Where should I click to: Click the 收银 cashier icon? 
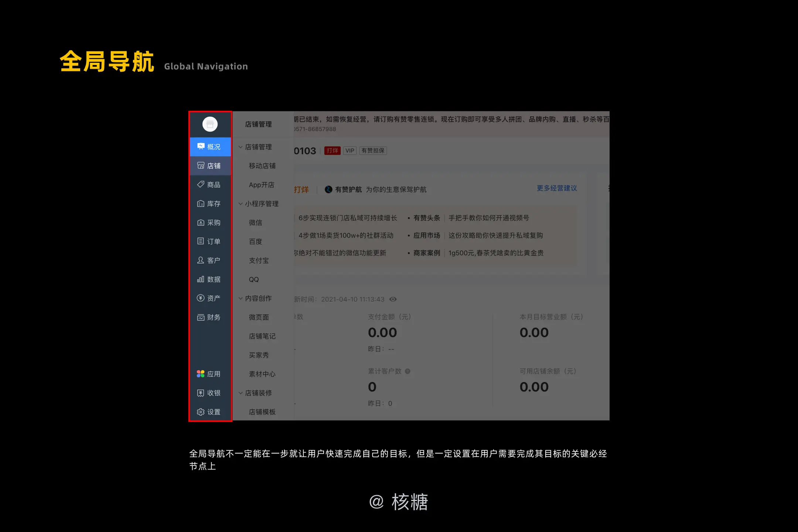201,393
